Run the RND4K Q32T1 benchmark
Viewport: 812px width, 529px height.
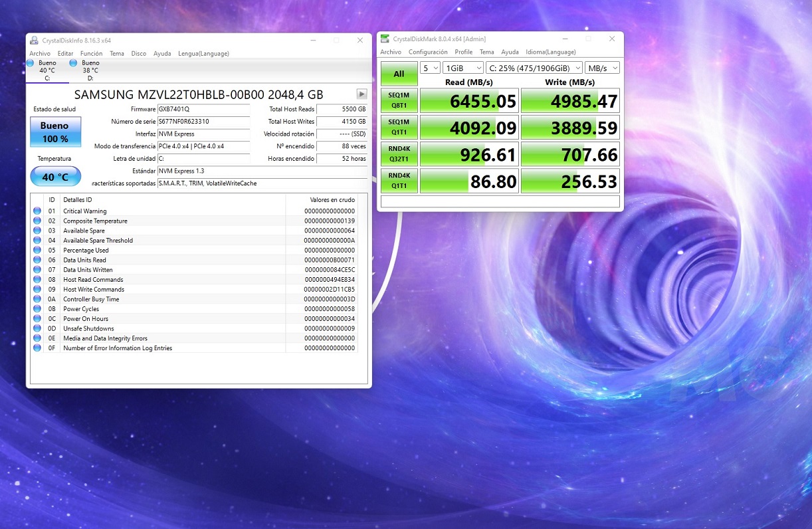coord(399,154)
